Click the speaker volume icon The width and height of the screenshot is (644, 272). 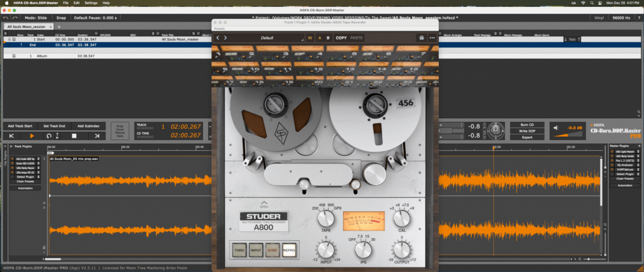(556, 128)
